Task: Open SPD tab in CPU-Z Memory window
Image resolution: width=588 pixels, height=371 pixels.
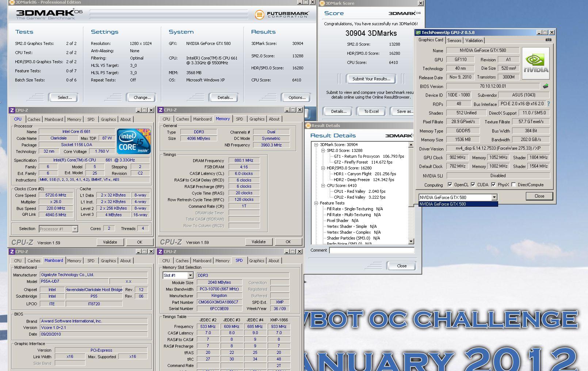Action: 240,119
